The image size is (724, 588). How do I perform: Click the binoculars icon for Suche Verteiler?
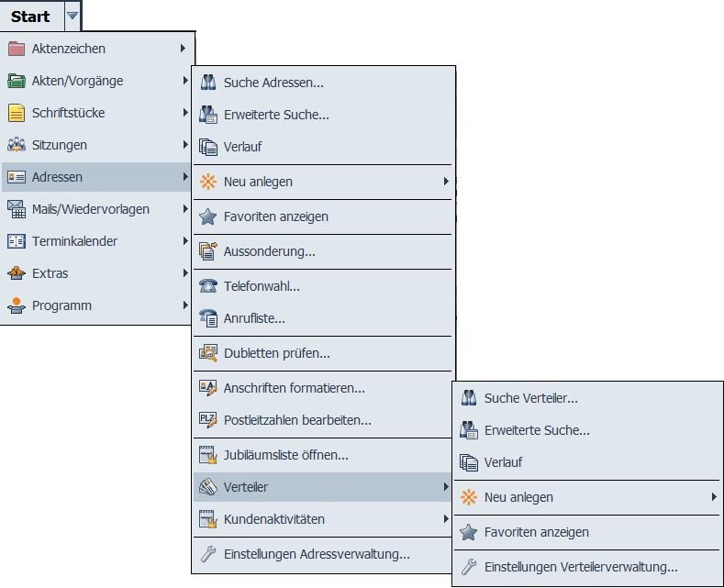(468, 398)
